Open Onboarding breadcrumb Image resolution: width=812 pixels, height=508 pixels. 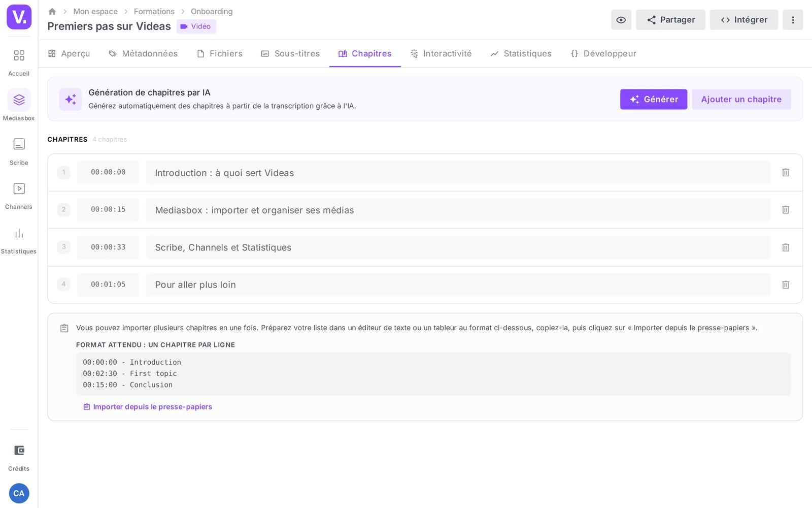[212, 11]
